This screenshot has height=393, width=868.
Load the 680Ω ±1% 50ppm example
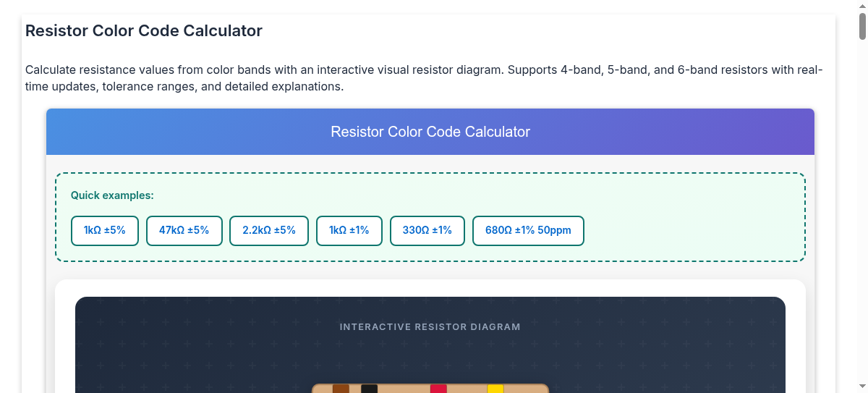528,231
